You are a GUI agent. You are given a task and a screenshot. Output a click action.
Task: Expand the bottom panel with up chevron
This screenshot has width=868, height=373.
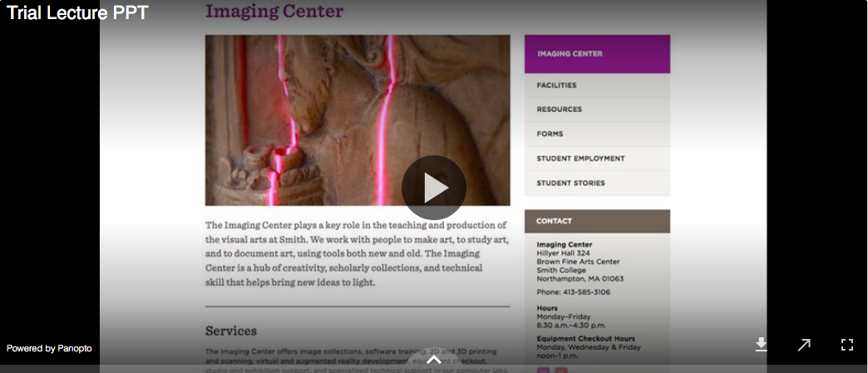434,360
